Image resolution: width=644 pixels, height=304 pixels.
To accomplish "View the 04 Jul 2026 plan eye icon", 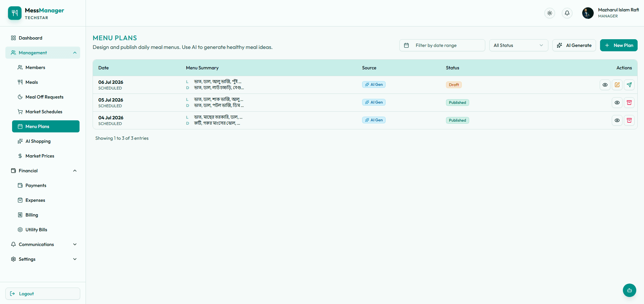I will 617,120.
